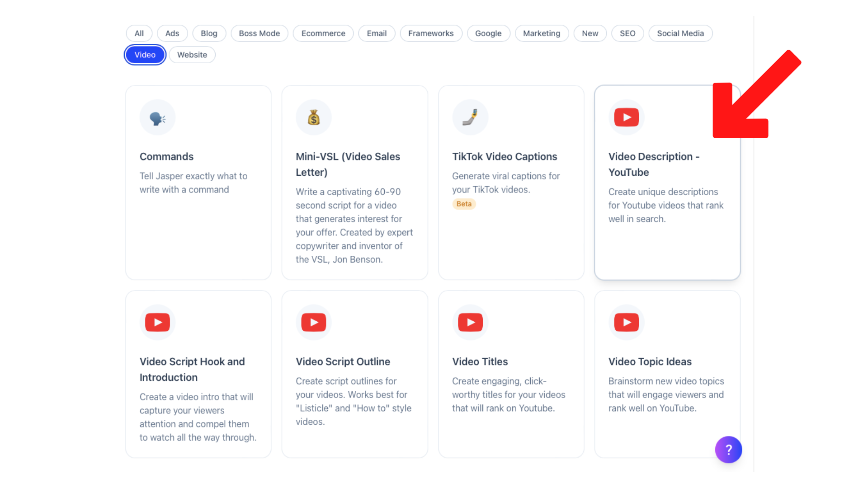Viewport: 868px width, 488px height.
Task: Toggle the SEO filter pill
Action: pyautogui.click(x=627, y=33)
